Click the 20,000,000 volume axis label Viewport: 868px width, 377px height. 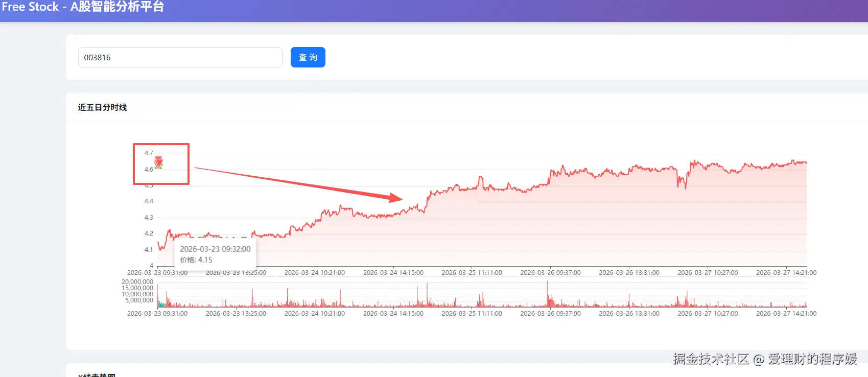137,282
